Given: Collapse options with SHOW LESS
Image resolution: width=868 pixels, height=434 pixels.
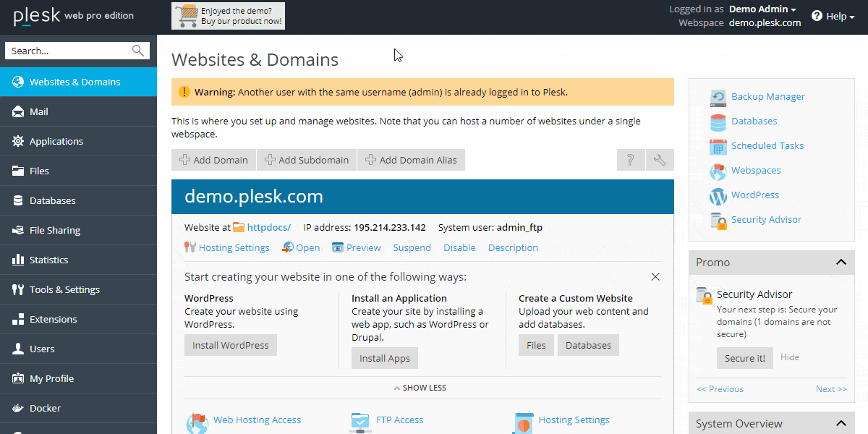Looking at the screenshot, I should pos(420,388).
